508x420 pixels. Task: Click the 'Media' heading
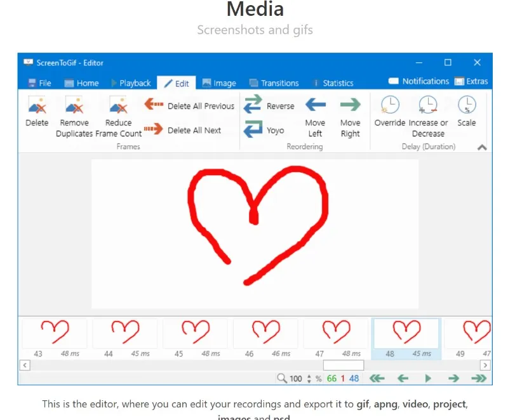[255, 9]
